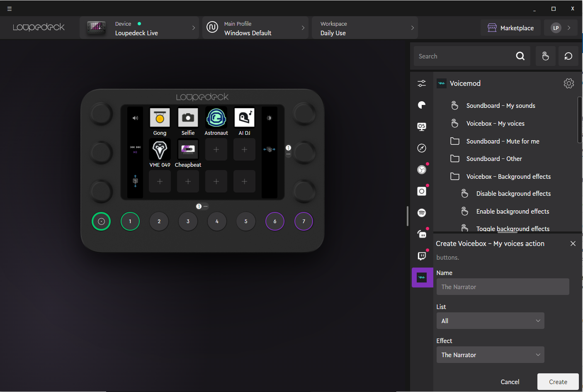Screen dimensions: 583x392
Task: Select the bottom left dial knob
Action: pyautogui.click(x=101, y=191)
